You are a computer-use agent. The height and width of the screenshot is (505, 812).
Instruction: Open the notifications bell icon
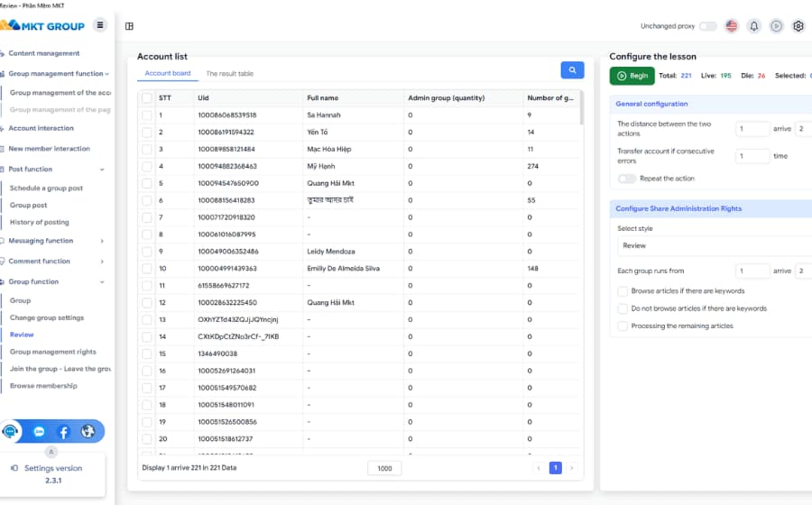[x=754, y=26]
